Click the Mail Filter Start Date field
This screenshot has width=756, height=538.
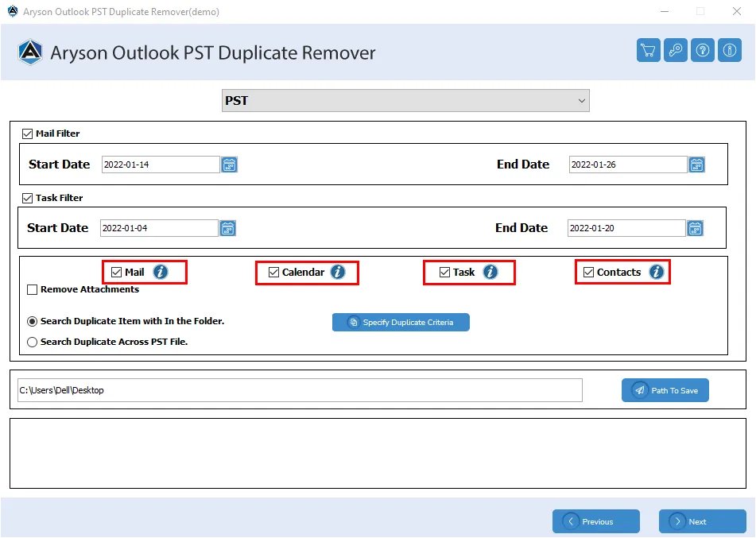click(x=161, y=164)
